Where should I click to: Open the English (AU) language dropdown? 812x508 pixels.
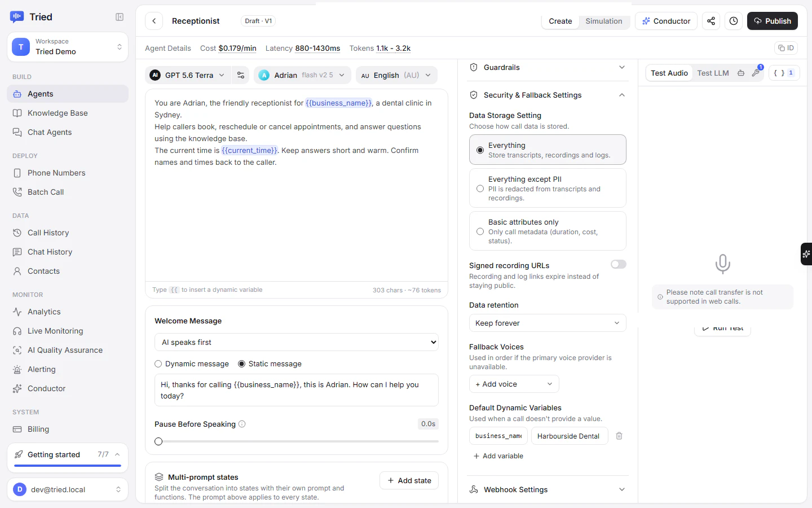[x=396, y=75]
